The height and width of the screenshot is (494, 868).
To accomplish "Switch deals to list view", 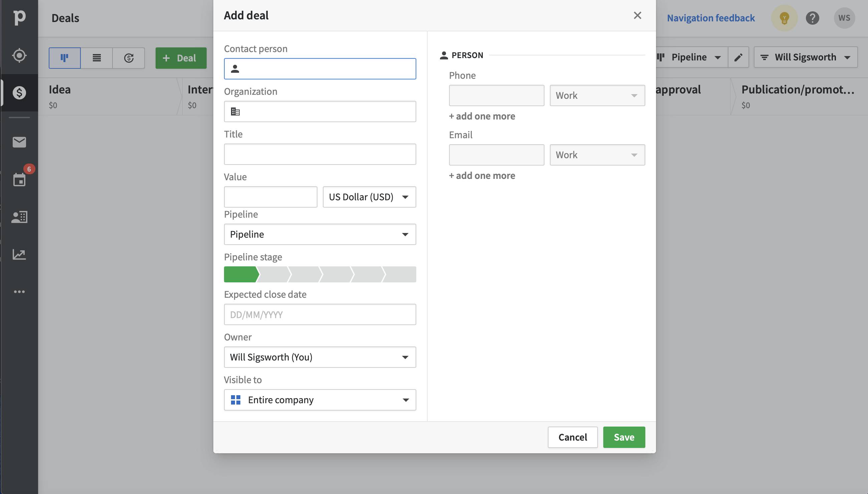I will [x=96, y=58].
